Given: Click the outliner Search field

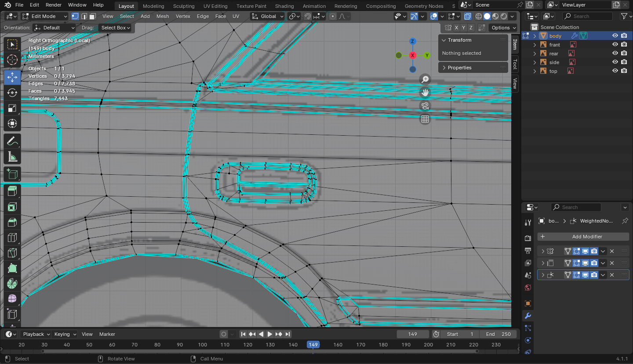Looking at the screenshot, I should (x=587, y=16).
